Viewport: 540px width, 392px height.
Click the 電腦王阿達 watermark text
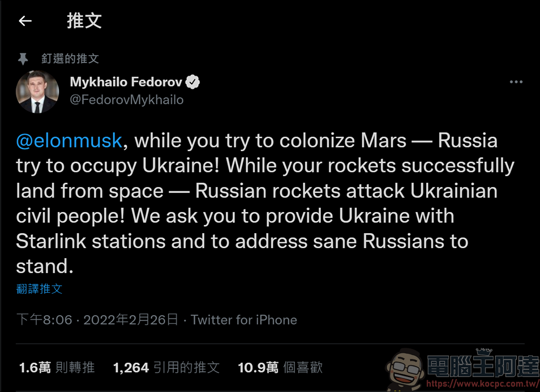[482, 366]
